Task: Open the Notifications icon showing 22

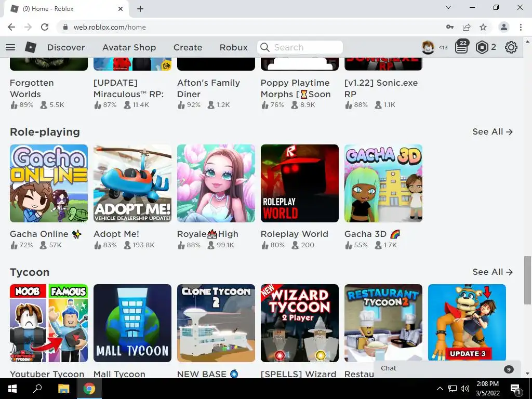Action: [x=461, y=47]
